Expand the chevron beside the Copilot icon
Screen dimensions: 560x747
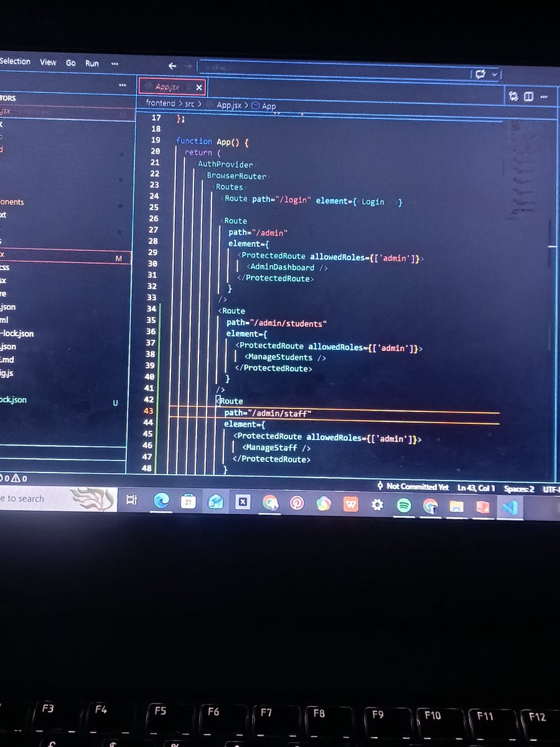pyautogui.click(x=494, y=75)
